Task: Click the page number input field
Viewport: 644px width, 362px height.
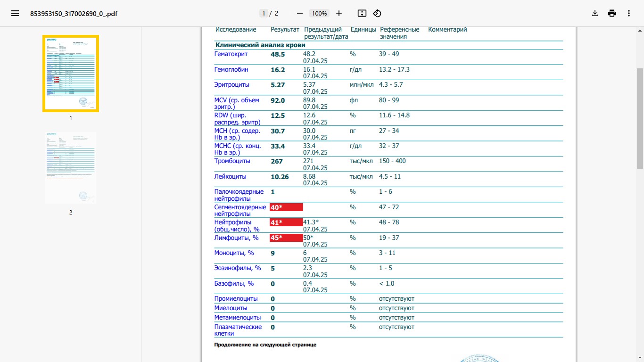Action: click(x=264, y=13)
